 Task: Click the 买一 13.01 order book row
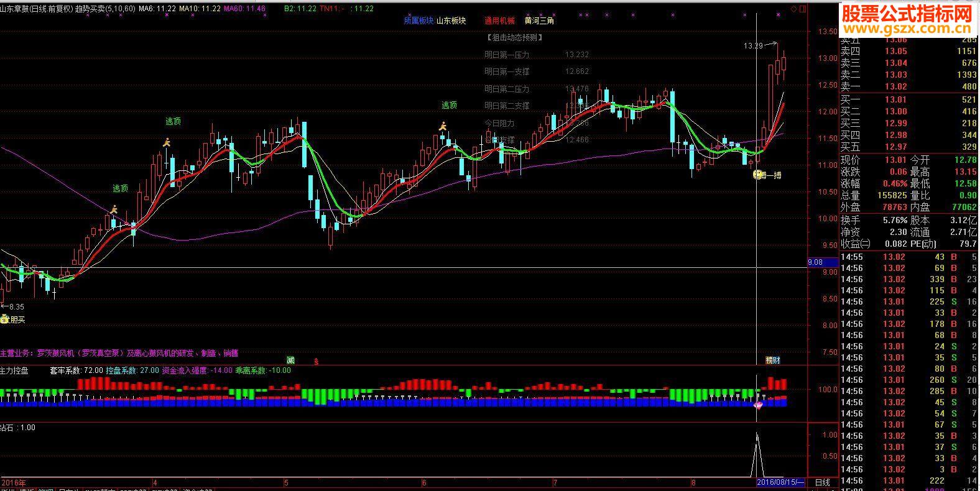click(909, 99)
